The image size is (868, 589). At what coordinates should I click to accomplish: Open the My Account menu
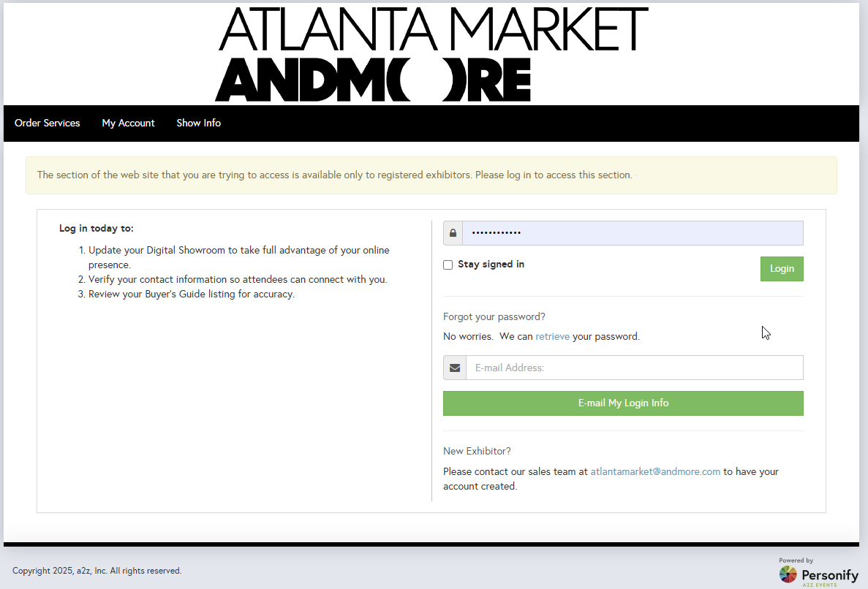128,123
